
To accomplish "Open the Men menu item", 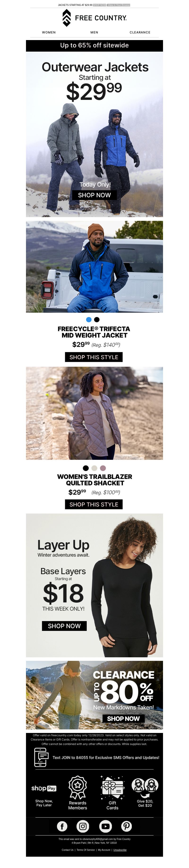I will [x=94, y=32].
